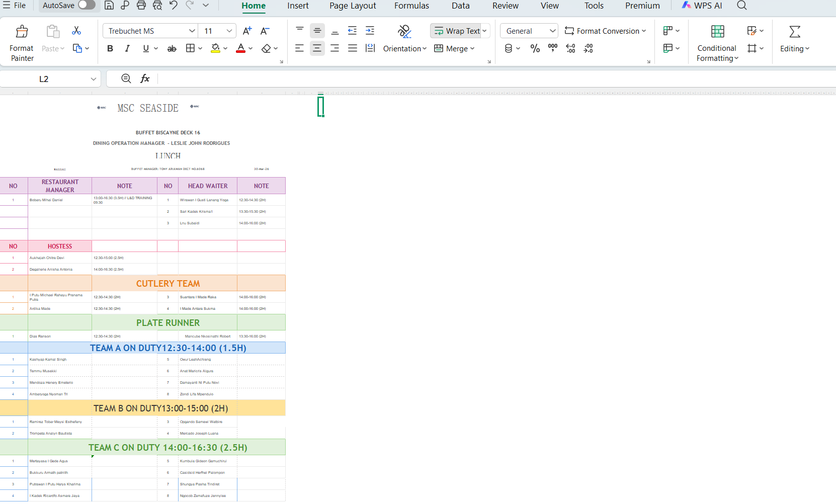Click the increase decimal places icon
Viewport: 836px width, 504px height.
[x=570, y=48]
